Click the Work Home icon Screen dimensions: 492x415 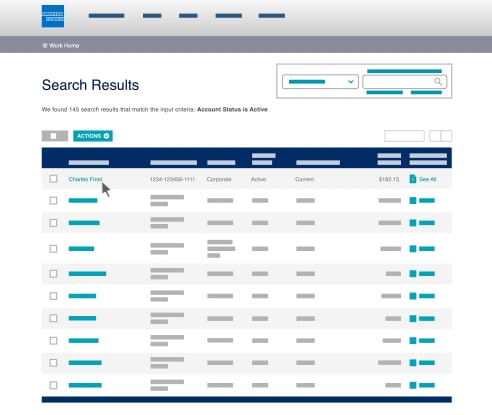pyautogui.click(x=45, y=45)
